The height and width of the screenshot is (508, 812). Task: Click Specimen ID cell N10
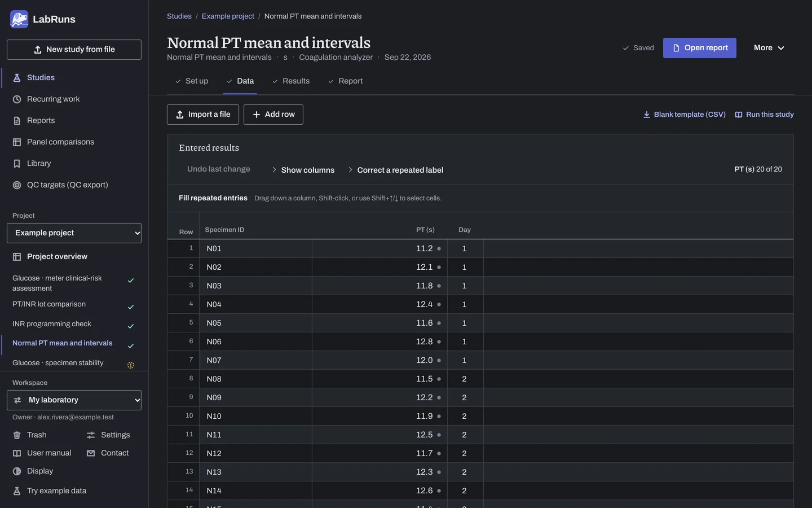click(x=256, y=417)
